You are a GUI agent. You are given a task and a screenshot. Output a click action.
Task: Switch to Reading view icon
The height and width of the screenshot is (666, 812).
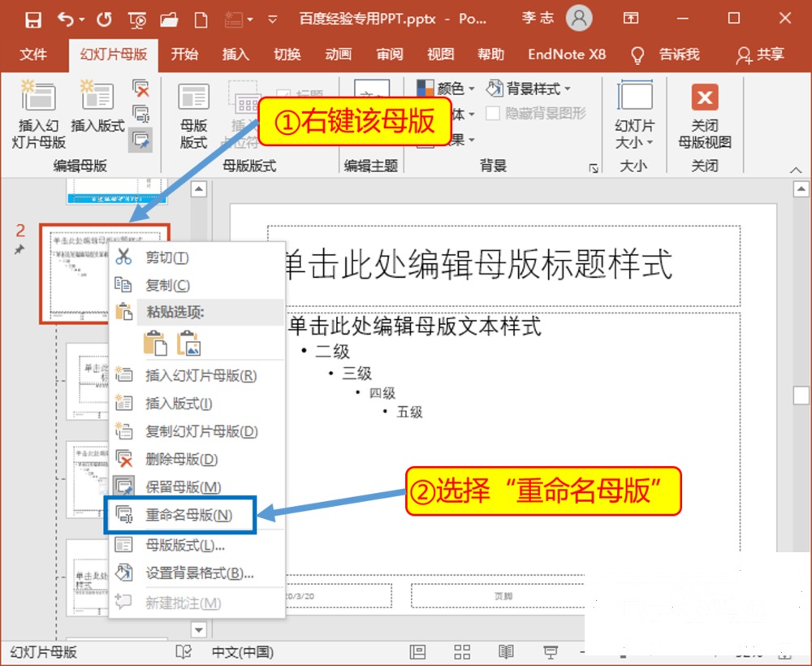(506, 652)
